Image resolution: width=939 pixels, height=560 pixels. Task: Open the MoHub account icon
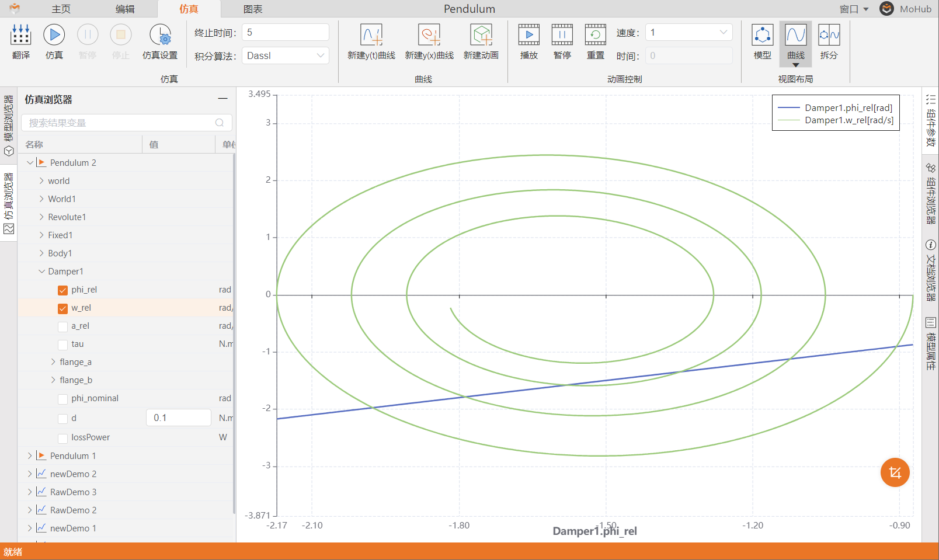pos(886,9)
